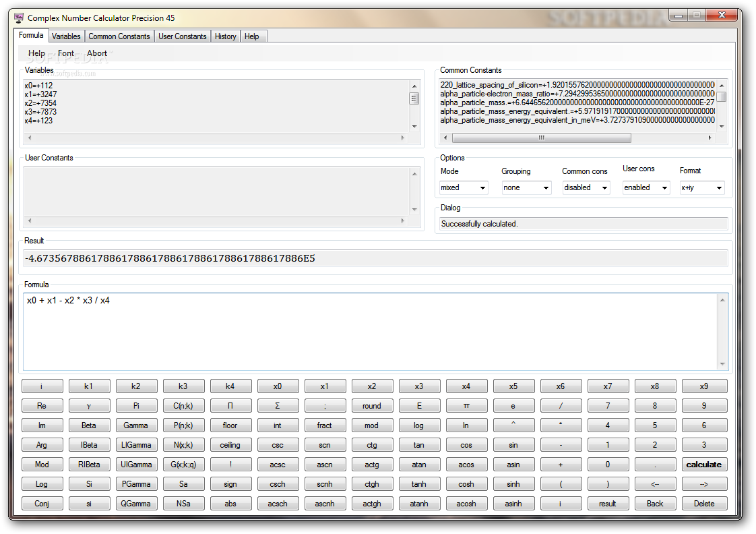Click the digit 0 button
The width and height of the screenshot is (756, 534).
coord(608,465)
